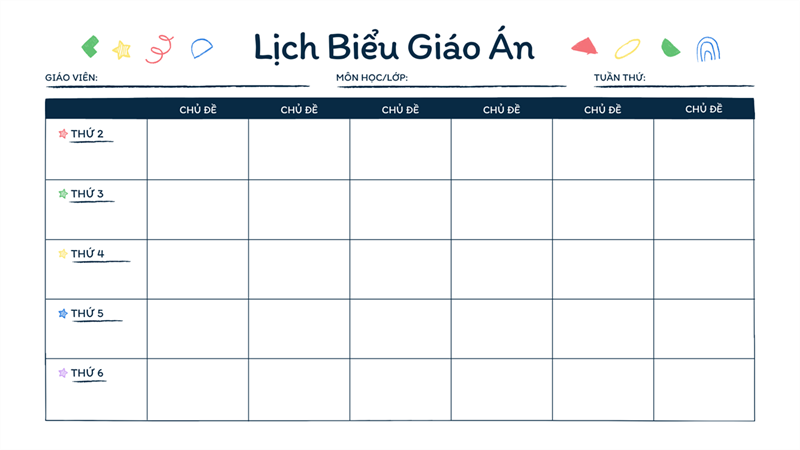800x450 pixels.
Task: Click the first CHỦ ĐỀ column header
Action: (x=198, y=109)
